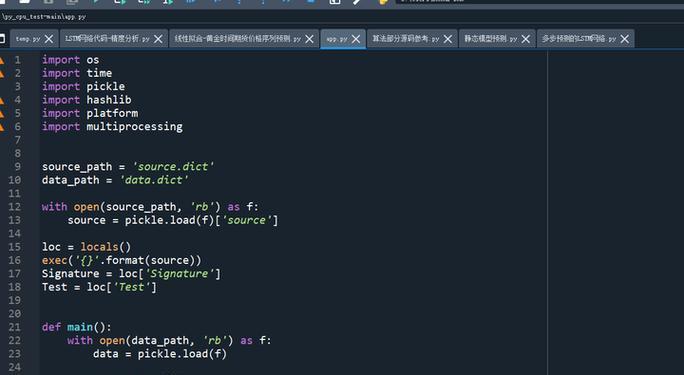Click the "Test = loc['Test']" line
This screenshot has height=375, width=684.
99,287
